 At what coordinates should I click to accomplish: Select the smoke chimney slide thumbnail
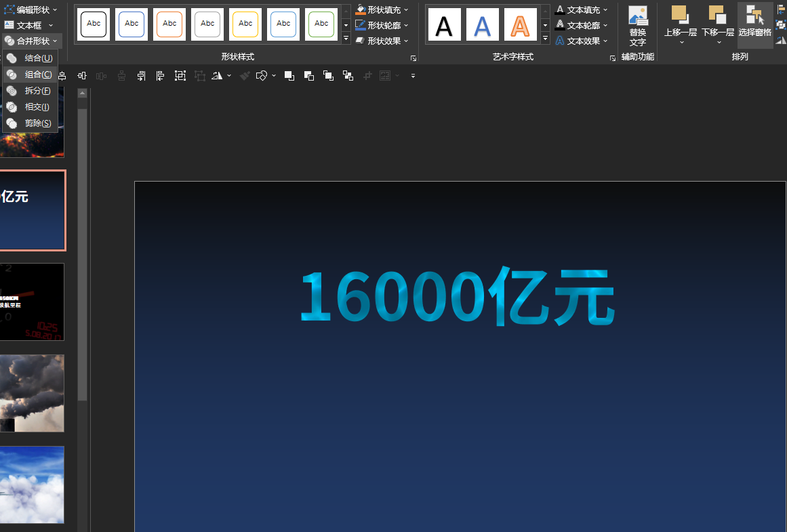pyautogui.click(x=32, y=393)
